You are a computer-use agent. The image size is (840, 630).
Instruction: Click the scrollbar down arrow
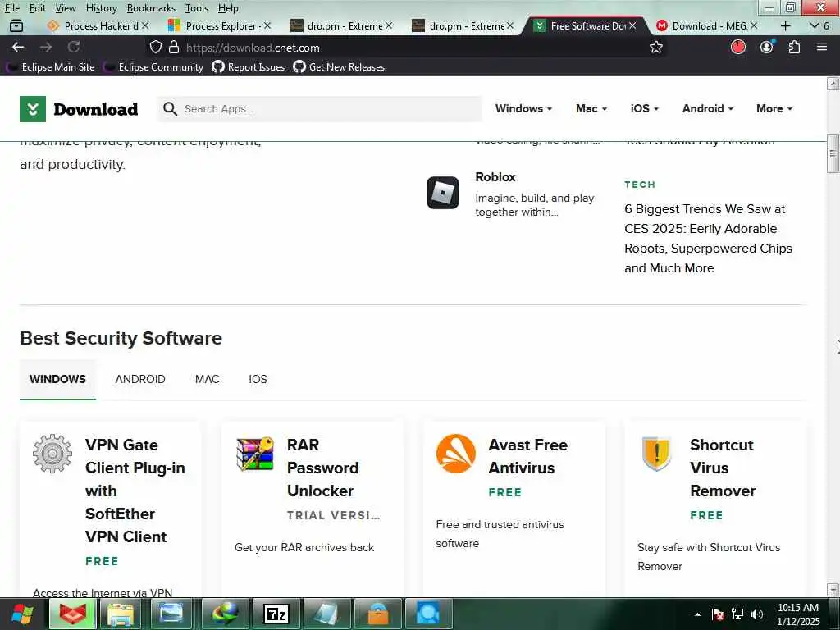point(833,590)
